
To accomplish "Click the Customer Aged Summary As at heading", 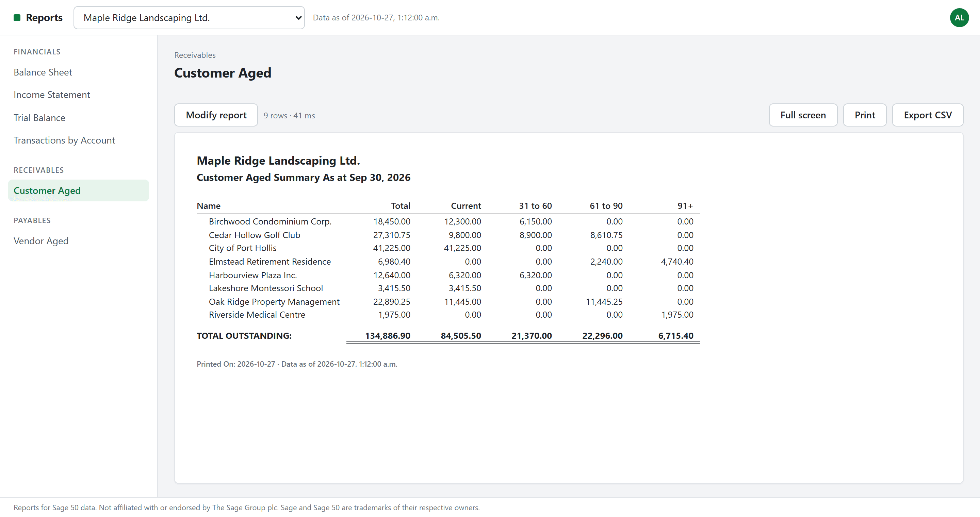I will click(x=304, y=178).
